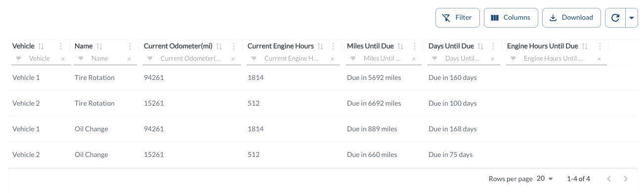The image size is (644, 193).
Task: Open Current Engine Hours column options menu
Action: pyautogui.click(x=334, y=46)
